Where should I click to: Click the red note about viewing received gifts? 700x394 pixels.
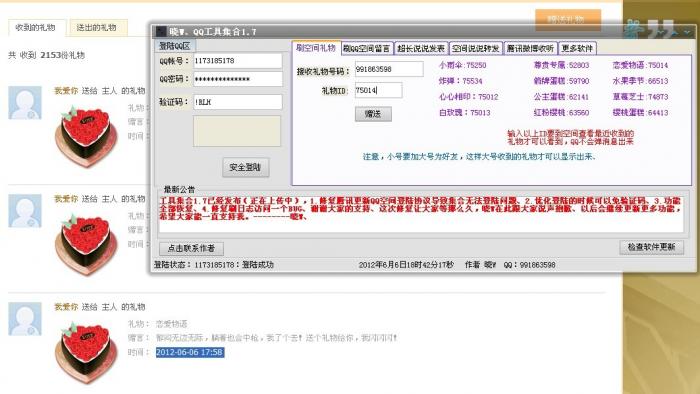click(x=570, y=137)
